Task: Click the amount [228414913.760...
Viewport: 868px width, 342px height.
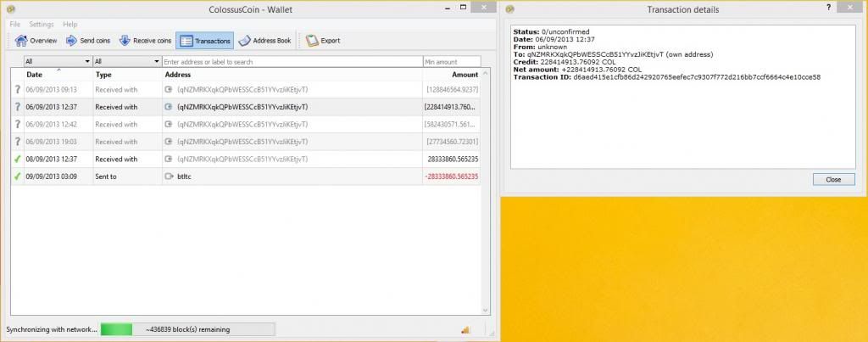Action: tap(451, 107)
